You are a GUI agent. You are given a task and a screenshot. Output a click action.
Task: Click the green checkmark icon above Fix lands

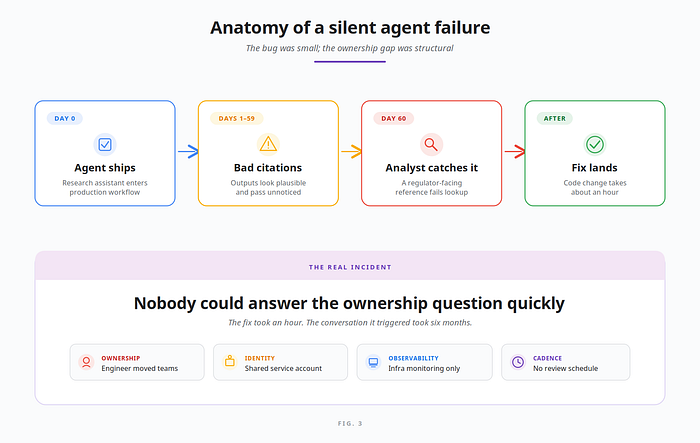pyautogui.click(x=595, y=144)
